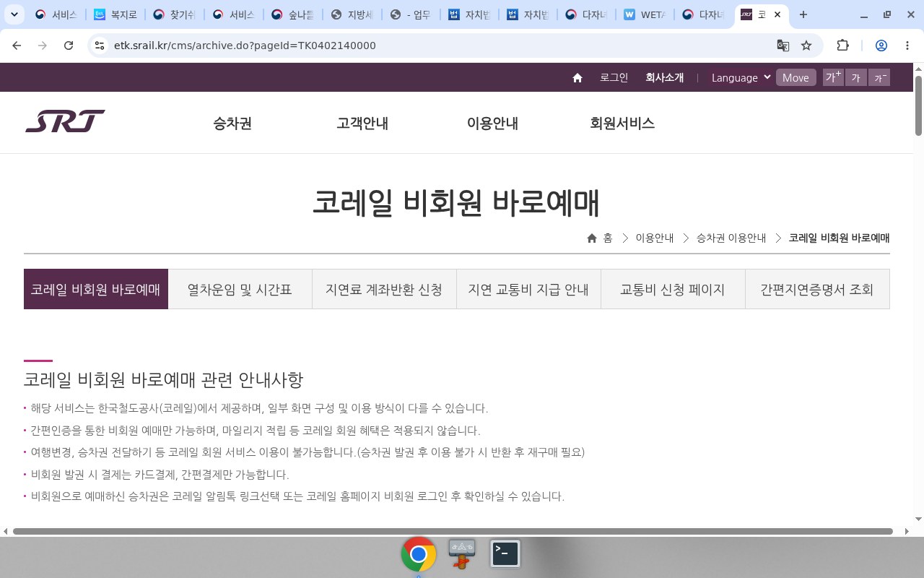Open Chrome extensions puzzle icon

[842, 46]
